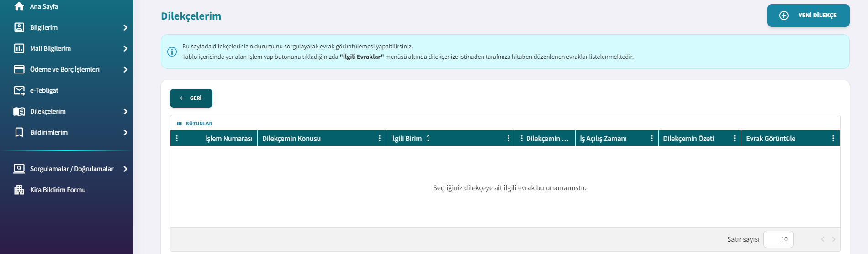Expand the Mali Bilgilerim submenu chevron
This screenshot has height=254, width=868.
pos(125,49)
